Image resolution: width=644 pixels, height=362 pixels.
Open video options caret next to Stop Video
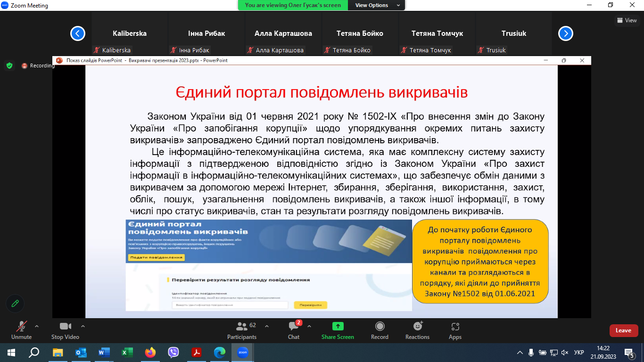[x=83, y=326]
